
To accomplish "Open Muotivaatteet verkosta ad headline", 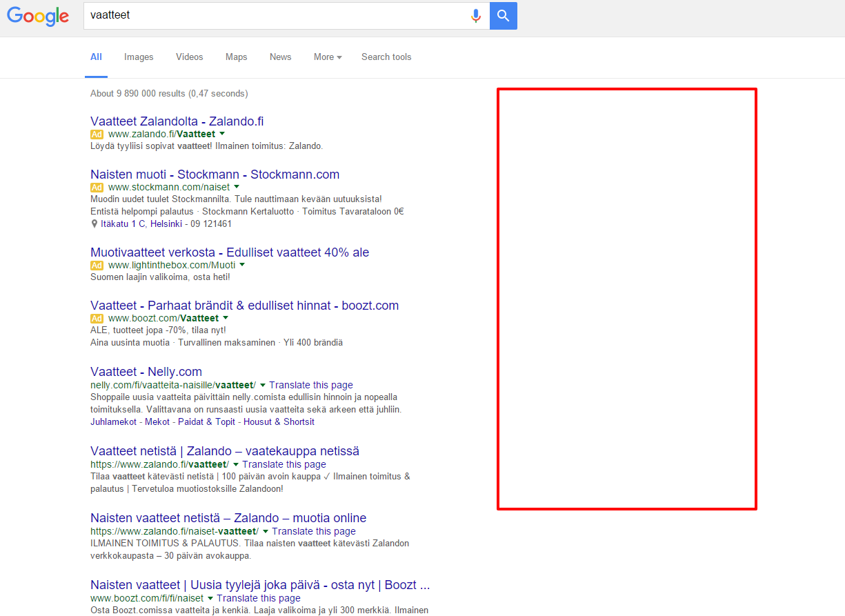I will 229,252.
